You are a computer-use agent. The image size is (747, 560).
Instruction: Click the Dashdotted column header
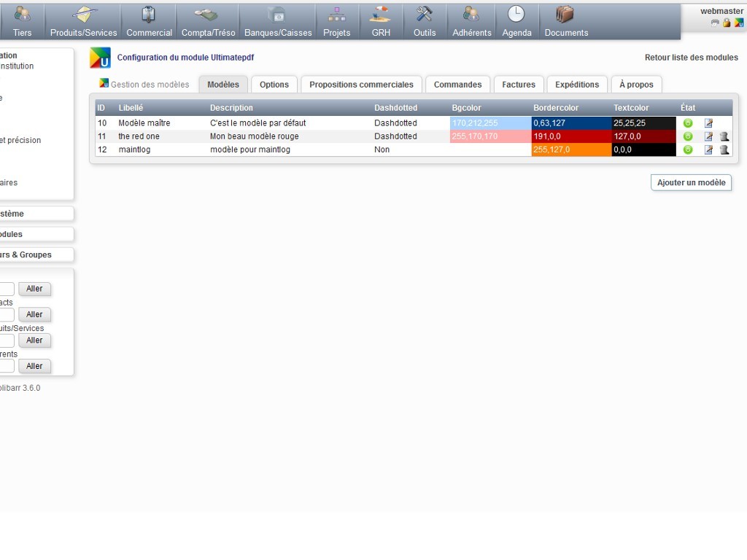tap(395, 108)
